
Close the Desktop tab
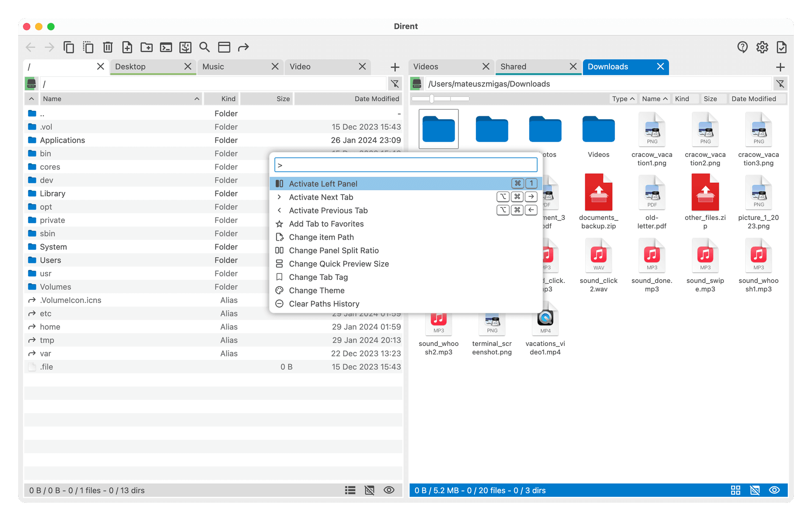click(x=188, y=66)
